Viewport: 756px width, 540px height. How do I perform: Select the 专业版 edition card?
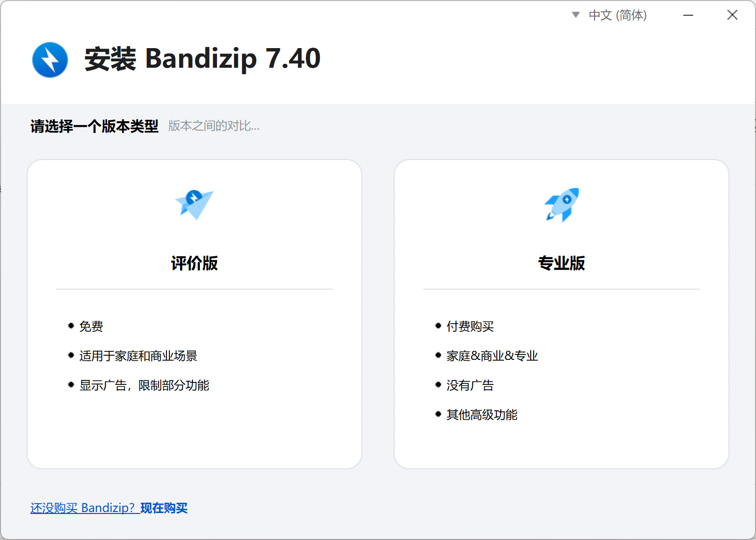[x=562, y=313]
